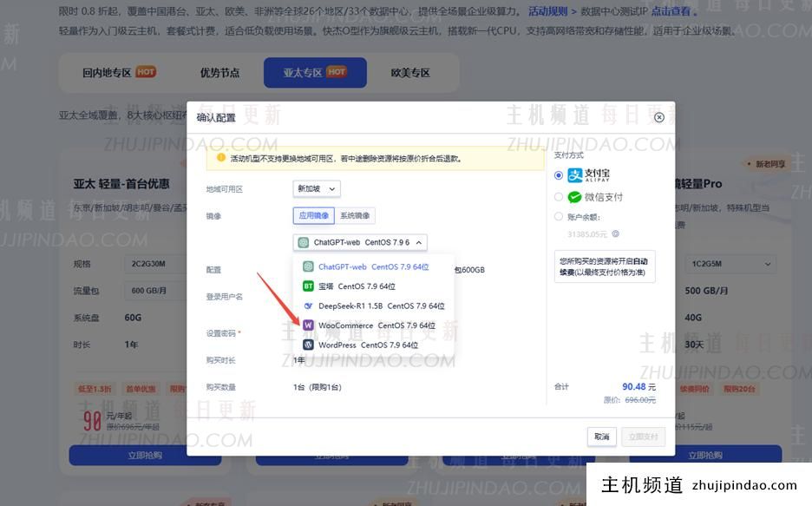Click the 续费同价 tag
Image resolution: width=812 pixels, height=506 pixels.
694,389
